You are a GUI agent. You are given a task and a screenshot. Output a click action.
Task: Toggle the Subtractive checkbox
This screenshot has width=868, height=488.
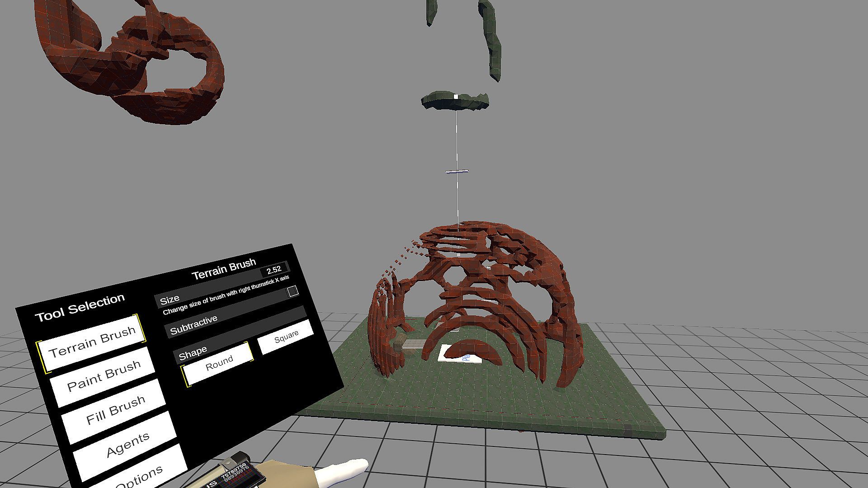pos(293,291)
